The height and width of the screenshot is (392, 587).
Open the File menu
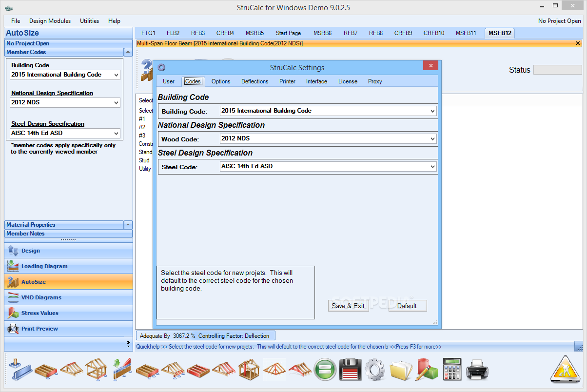click(16, 21)
